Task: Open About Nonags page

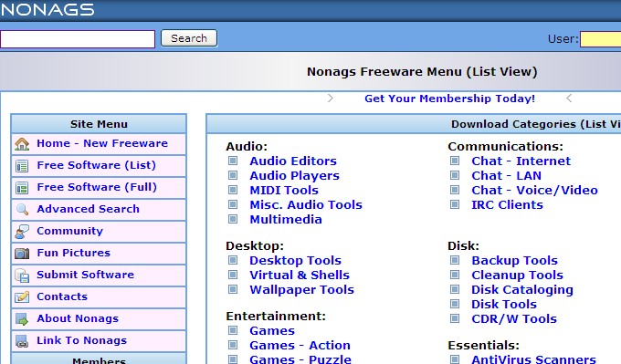Action: pyautogui.click(x=78, y=318)
